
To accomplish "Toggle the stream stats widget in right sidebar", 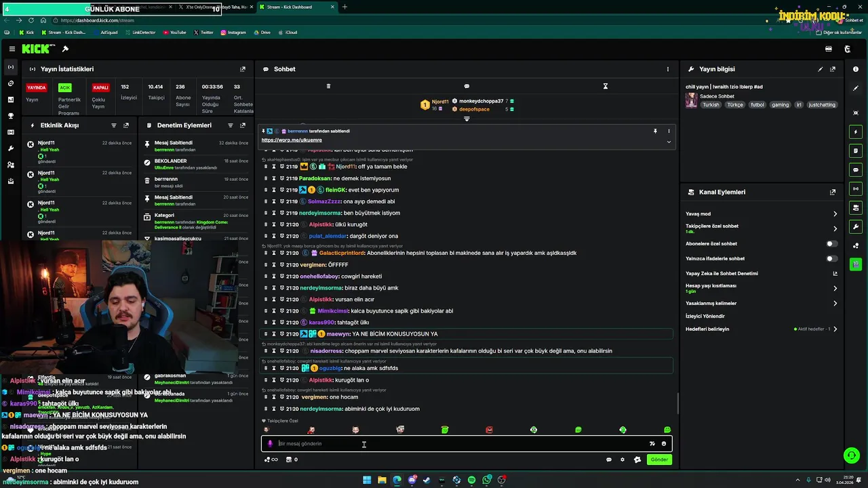I will point(856,188).
